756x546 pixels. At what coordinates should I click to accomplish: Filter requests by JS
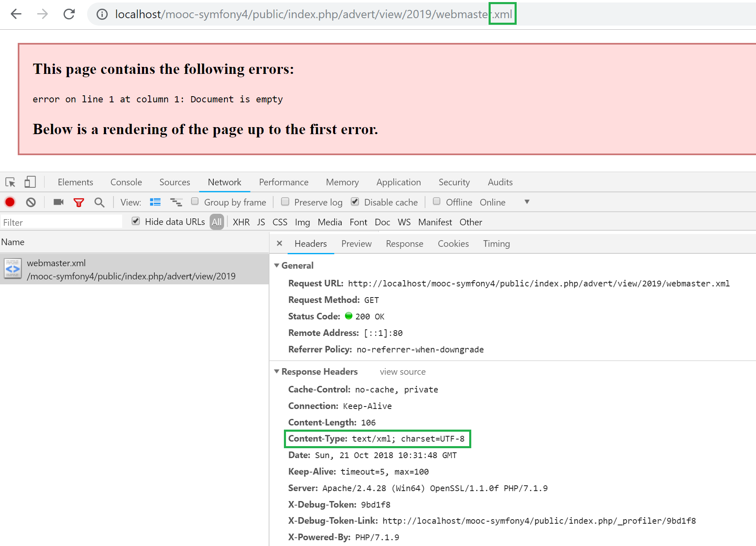(x=261, y=222)
